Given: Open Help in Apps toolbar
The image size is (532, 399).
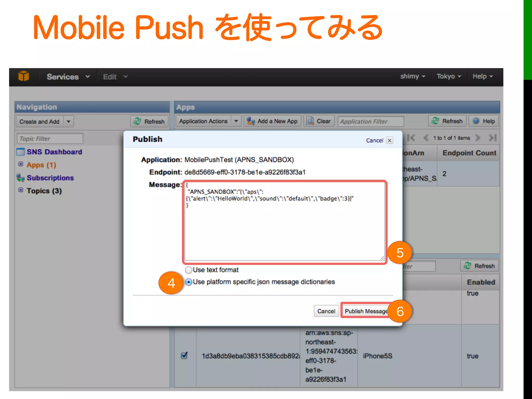Looking at the screenshot, I should pyautogui.click(x=484, y=121).
